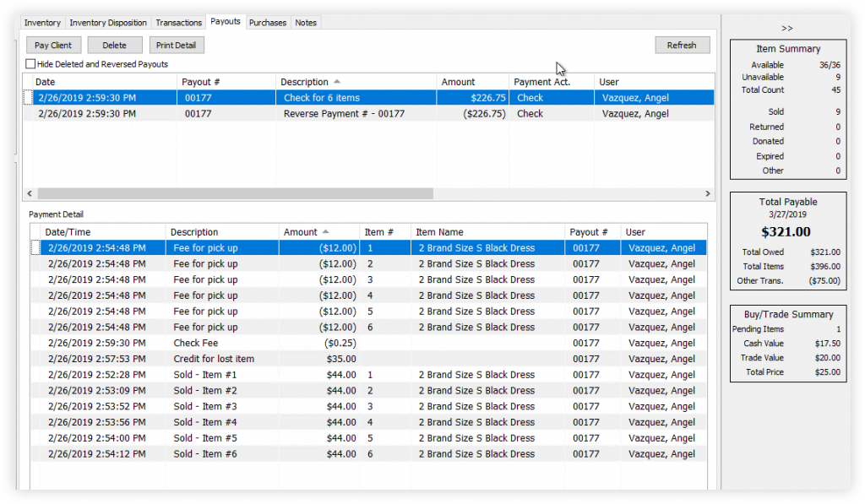Click the Print Detail button
Screen dimensions: 865x504
point(176,46)
